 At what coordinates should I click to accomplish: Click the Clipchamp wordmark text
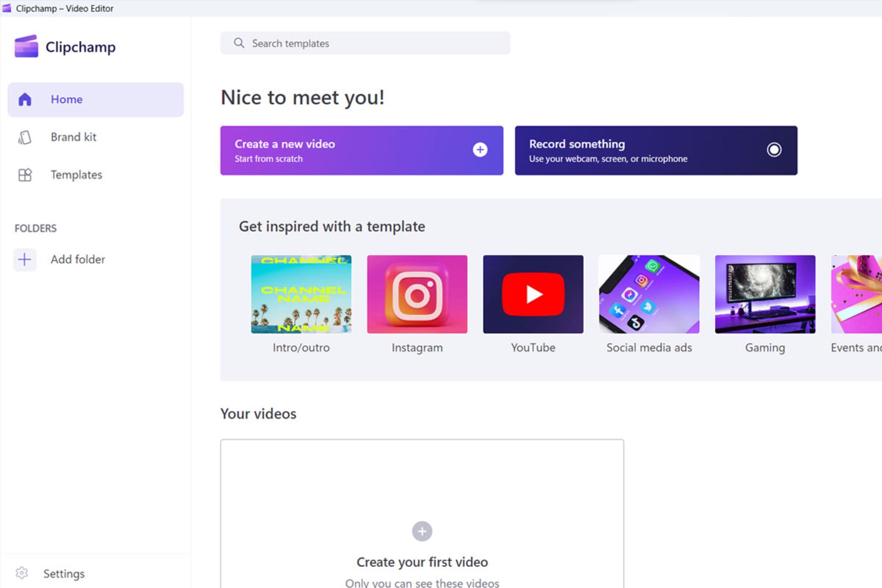pyautogui.click(x=80, y=47)
